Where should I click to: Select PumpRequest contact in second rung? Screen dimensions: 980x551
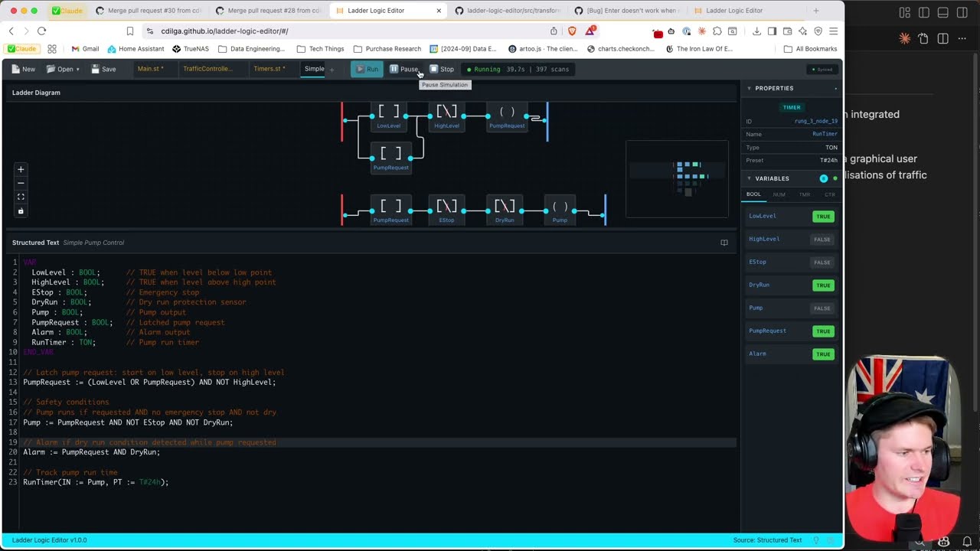point(390,210)
